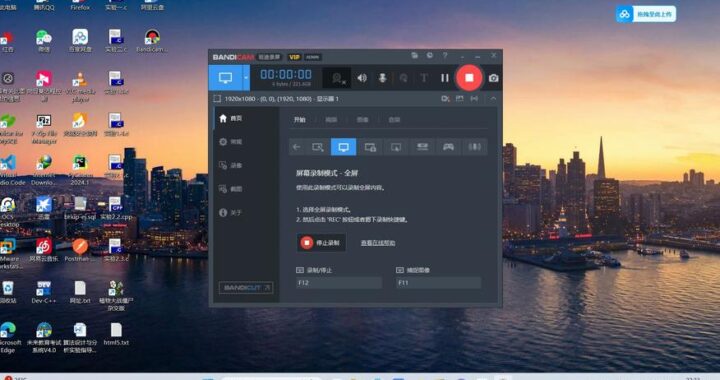Select HDMI device recording mode
720x380 pixels.
pos(422,147)
